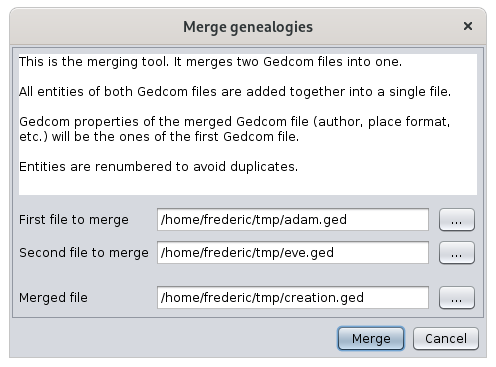Click the Merge genealogies title bar
The image size is (496, 367).
[248, 27]
